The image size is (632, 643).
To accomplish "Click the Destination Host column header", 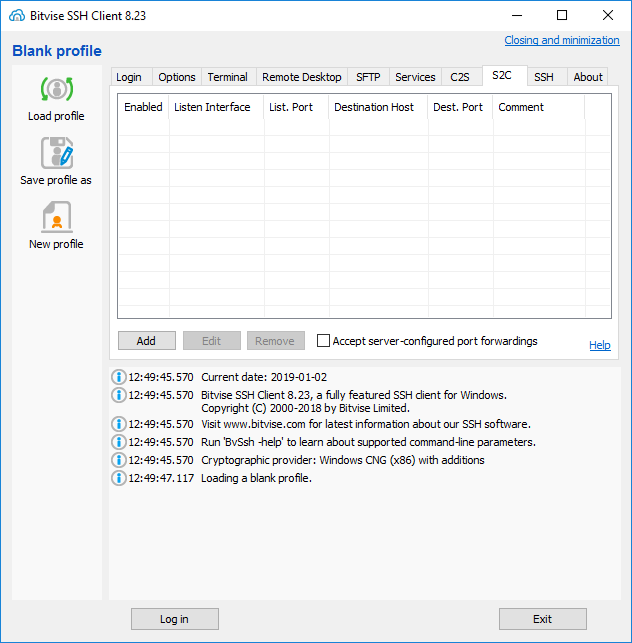I will [378, 107].
